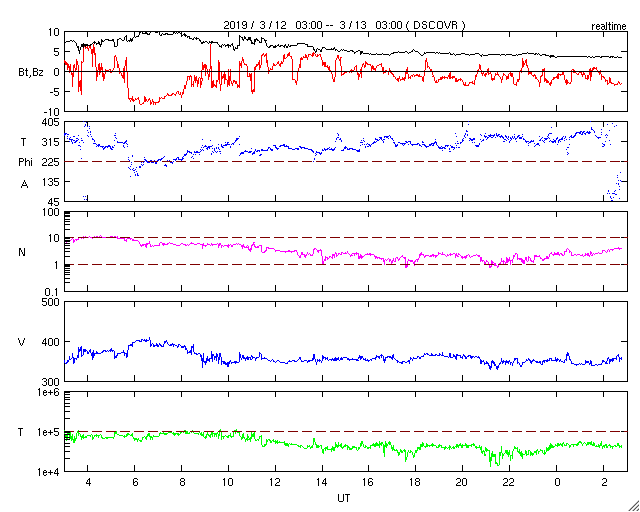The height and width of the screenshot is (512, 640).
Task: Click the '225' tick value
Action: 51,162
